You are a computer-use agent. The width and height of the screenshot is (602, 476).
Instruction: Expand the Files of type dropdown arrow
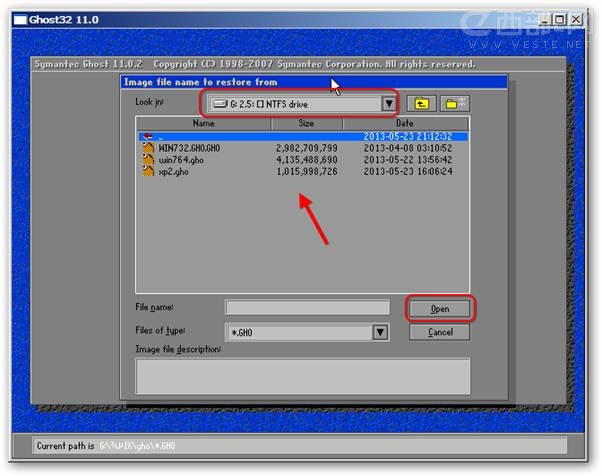point(380,332)
